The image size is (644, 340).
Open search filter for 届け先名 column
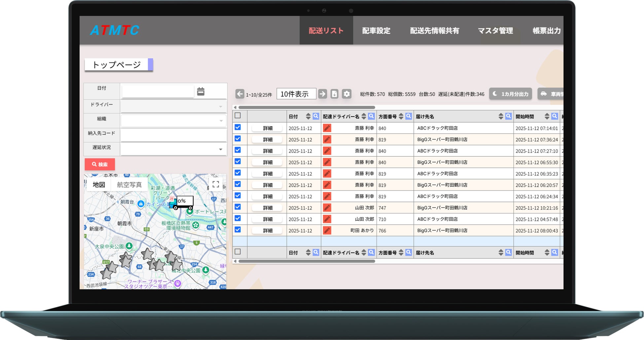508,116
